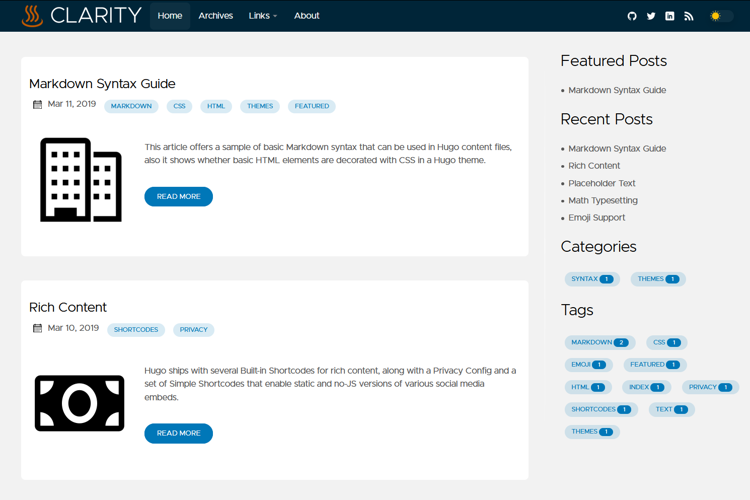This screenshot has width=750, height=500.
Task: Click the Clarity flame logo
Action: [x=33, y=16]
